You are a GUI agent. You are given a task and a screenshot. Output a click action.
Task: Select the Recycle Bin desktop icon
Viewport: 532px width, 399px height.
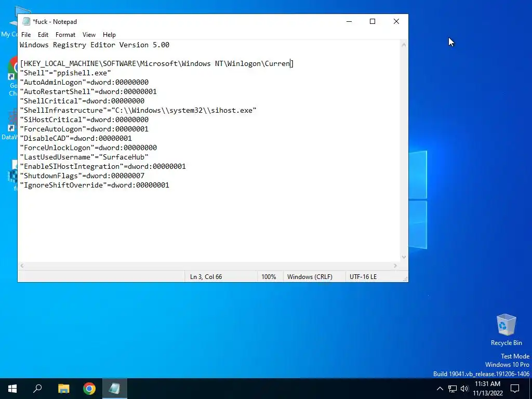click(x=506, y=330)
